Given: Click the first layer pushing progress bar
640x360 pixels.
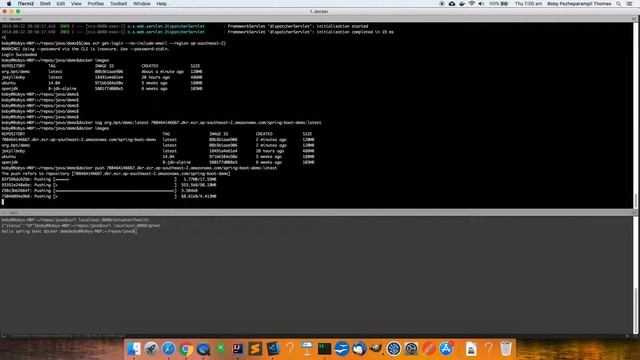Looking at the screenshot, I should (115, 179).
